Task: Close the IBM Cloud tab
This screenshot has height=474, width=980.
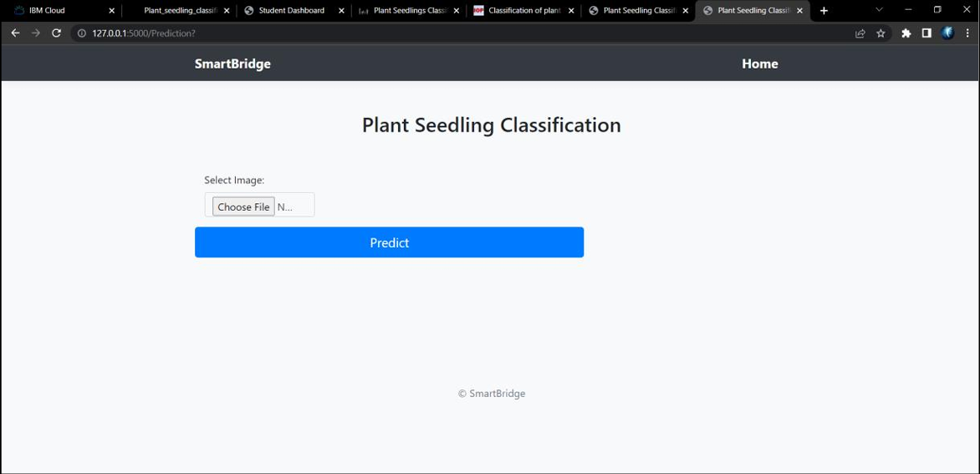Action: tap(112, 11)
